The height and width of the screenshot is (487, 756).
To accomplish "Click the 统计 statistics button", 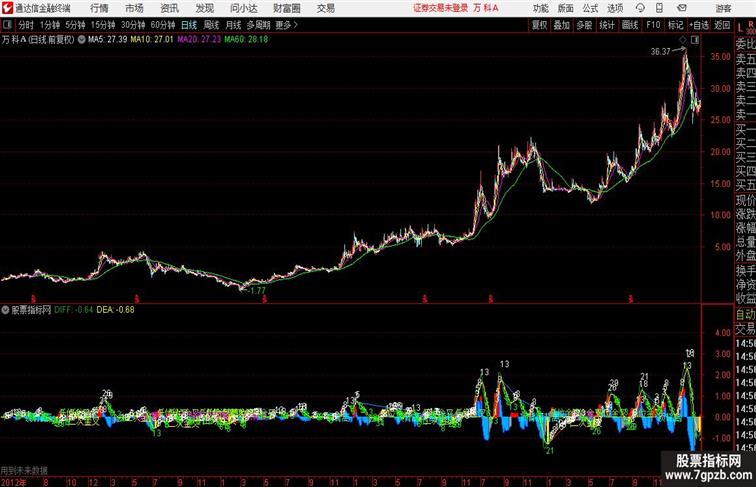I will (x=607, y=25).
